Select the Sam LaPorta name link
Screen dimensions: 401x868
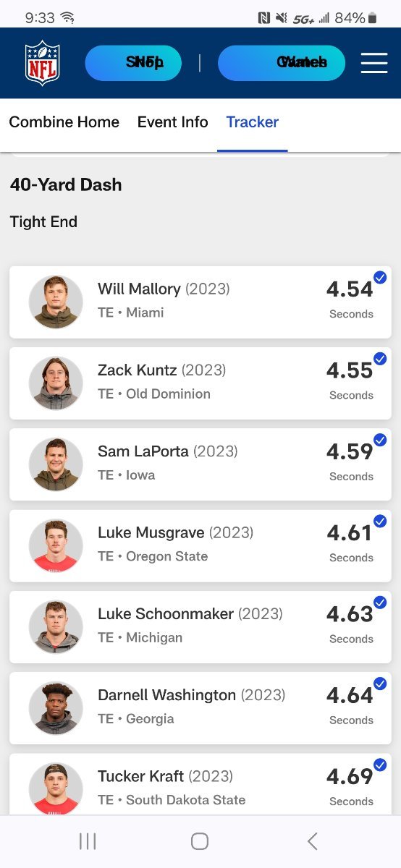point(143,451)
